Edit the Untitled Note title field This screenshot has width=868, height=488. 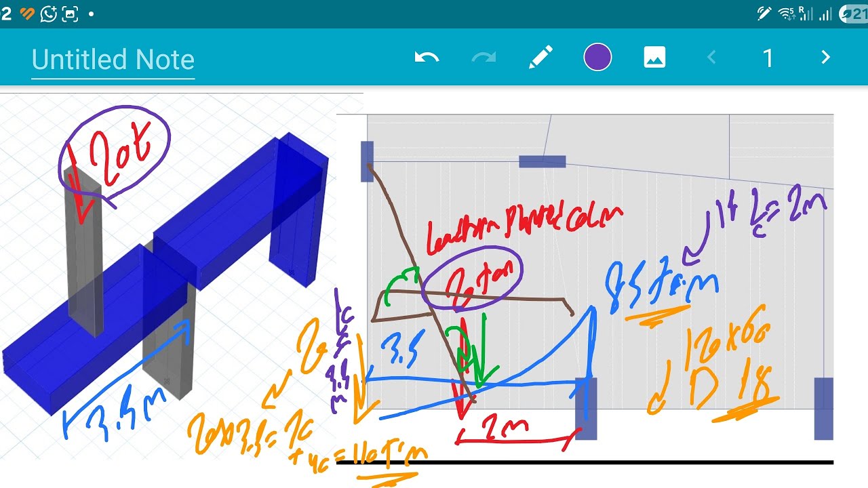tap(113, 60)
